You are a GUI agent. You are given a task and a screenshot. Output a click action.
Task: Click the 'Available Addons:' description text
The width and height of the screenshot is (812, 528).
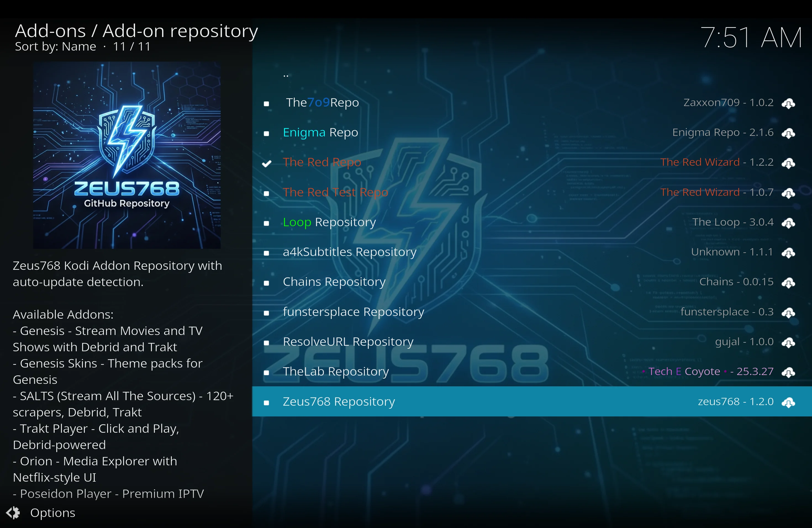pos(63,315)
